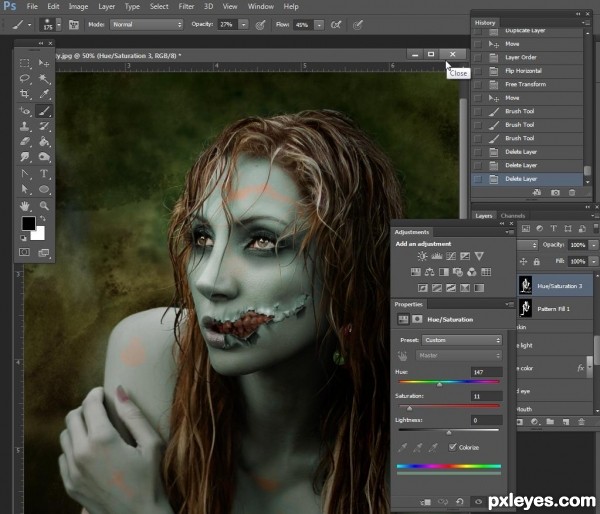This screenshot has width=600, height=514.
Task: Open the Master channel dropdown
Action: tap(459, 356)
